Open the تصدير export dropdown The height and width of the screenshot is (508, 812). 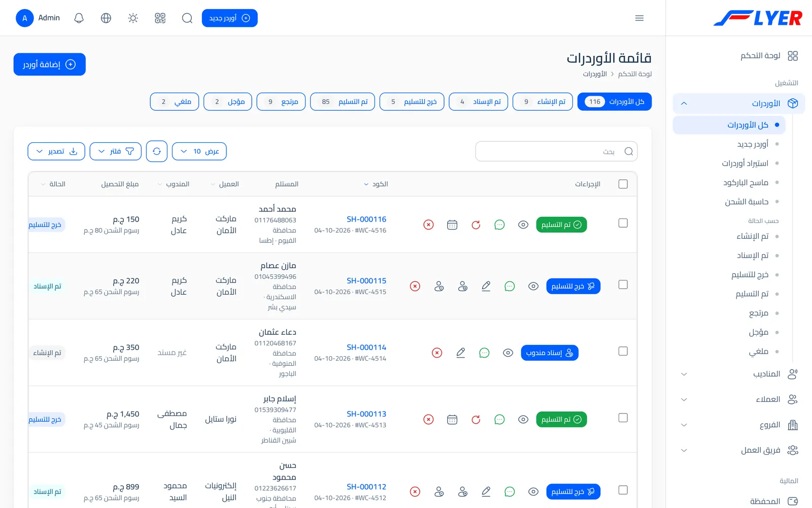click(56, 151)
